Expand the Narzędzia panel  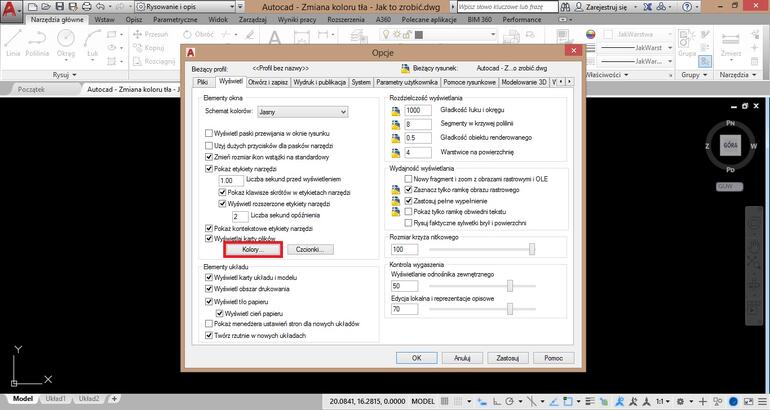click(x=738, y=75)
